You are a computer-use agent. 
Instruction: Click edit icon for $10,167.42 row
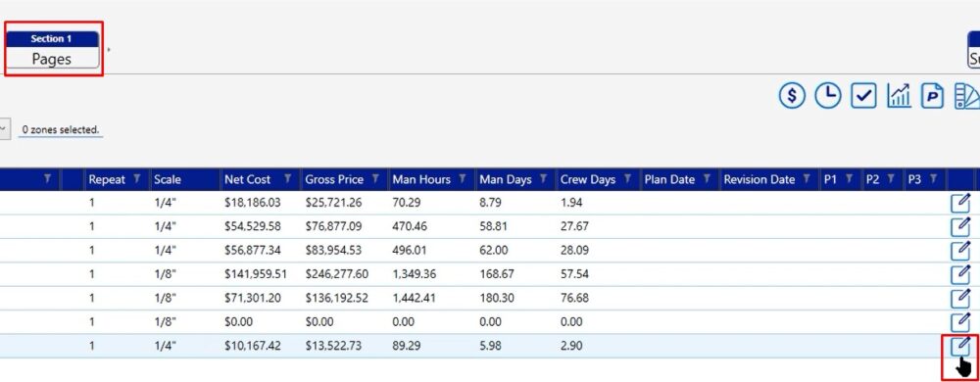pyautogui.click(x=960, y=345)
